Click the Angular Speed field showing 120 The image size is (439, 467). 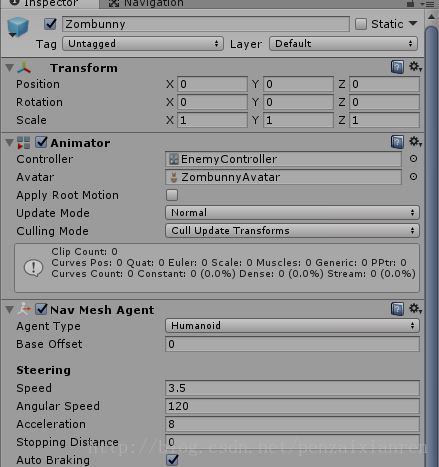(292, 406)
